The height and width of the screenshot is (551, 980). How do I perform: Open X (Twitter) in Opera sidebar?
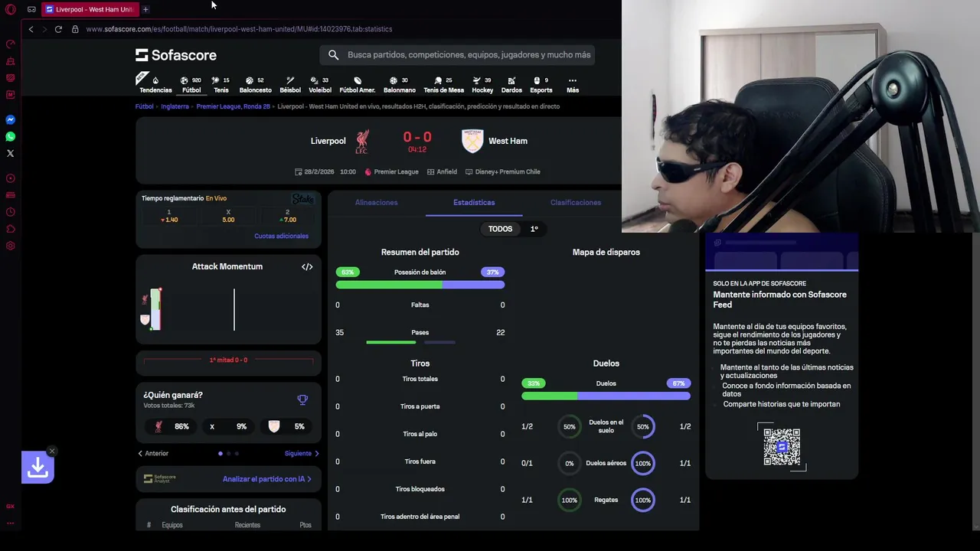pos(11,154)
